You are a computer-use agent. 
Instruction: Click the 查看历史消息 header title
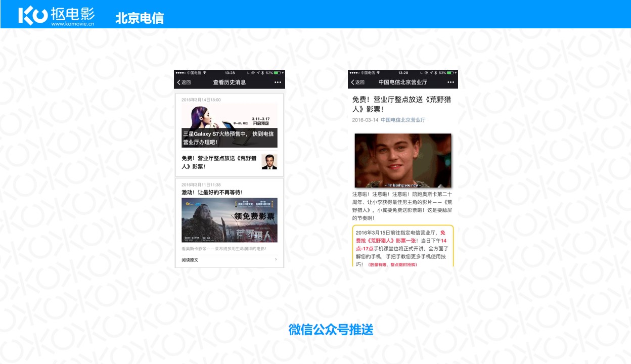tap(230, 82)
